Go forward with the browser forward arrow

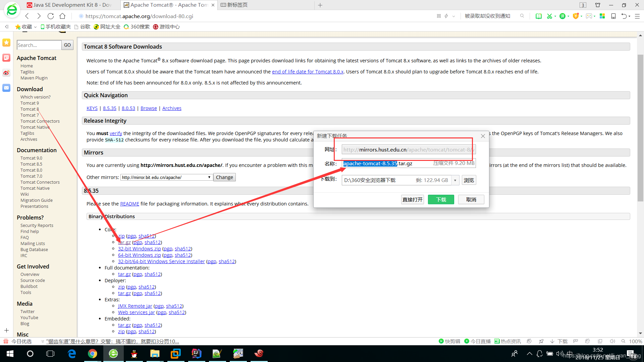click(x=39, y=16)
